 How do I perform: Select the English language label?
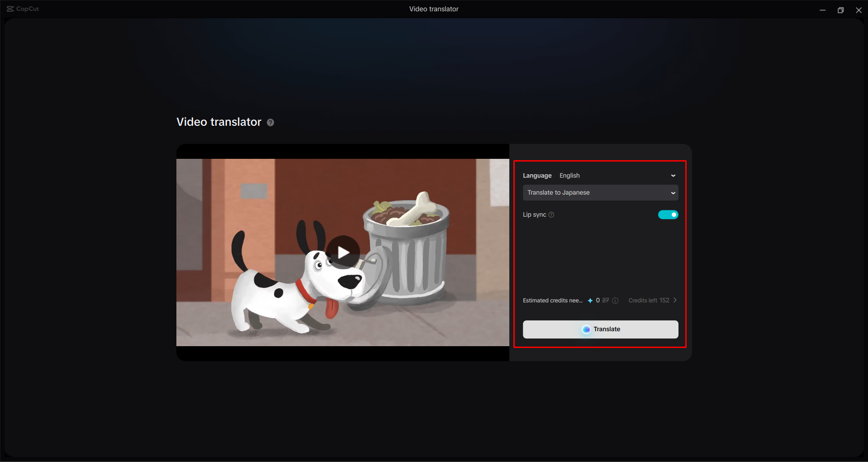click(569, 175)
